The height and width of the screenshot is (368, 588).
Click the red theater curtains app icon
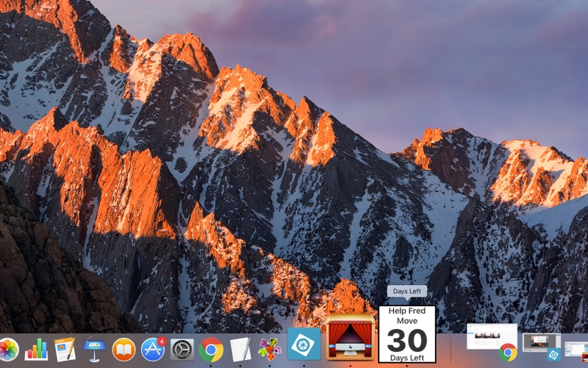(x=350, y=337)
